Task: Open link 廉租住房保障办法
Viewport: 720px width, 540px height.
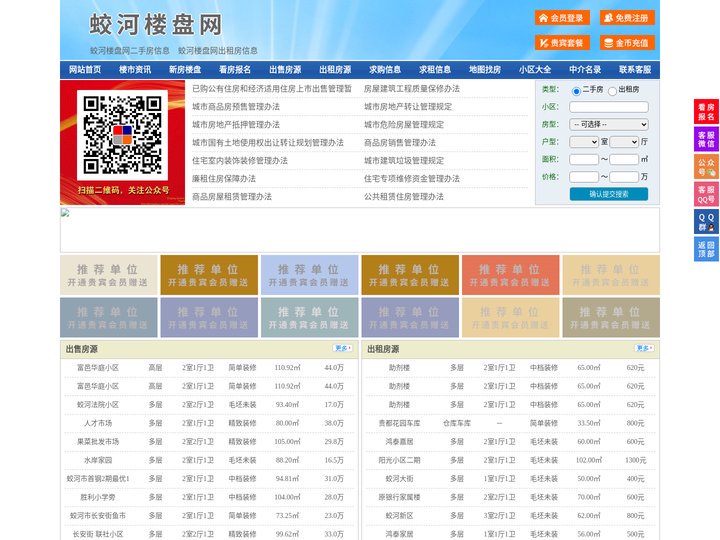Action: [x=224, y=179]
